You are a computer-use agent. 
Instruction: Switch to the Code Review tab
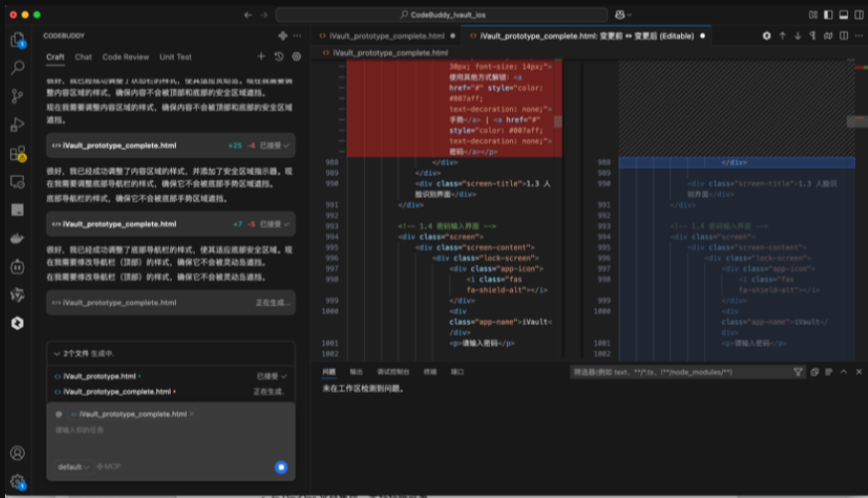pos(125,57)
